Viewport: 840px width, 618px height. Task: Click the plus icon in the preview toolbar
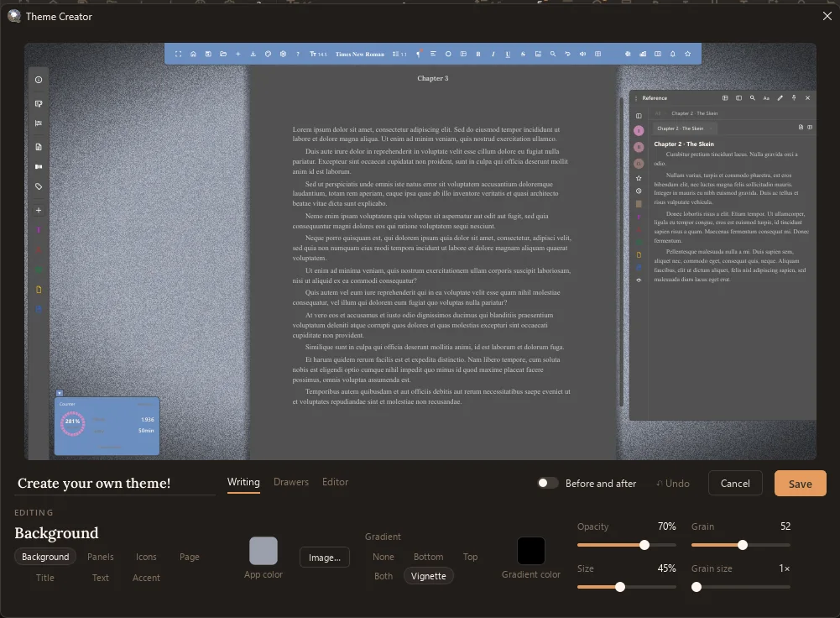238,54
